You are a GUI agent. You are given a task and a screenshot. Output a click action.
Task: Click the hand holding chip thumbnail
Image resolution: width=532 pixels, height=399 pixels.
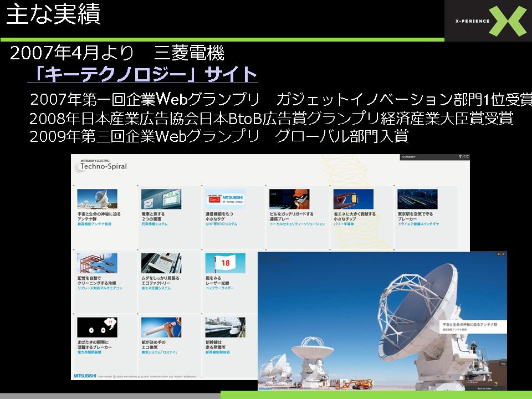click(354, 199)
